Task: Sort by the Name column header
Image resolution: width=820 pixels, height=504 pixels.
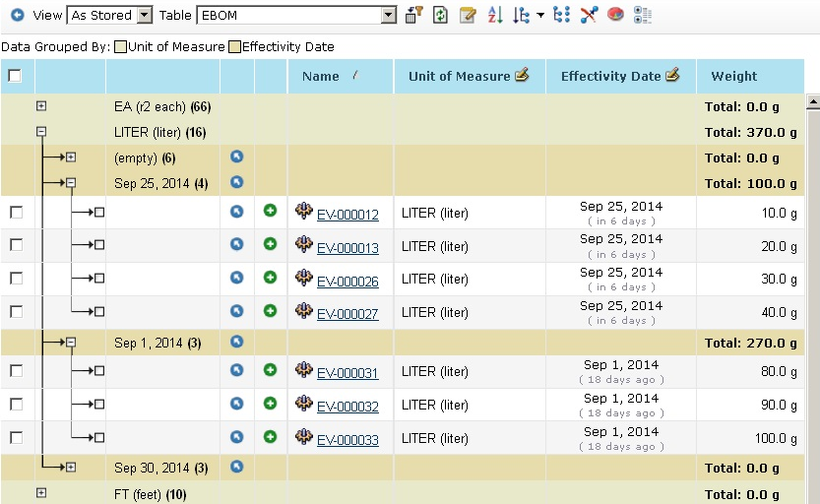Action: coord(321,76)
